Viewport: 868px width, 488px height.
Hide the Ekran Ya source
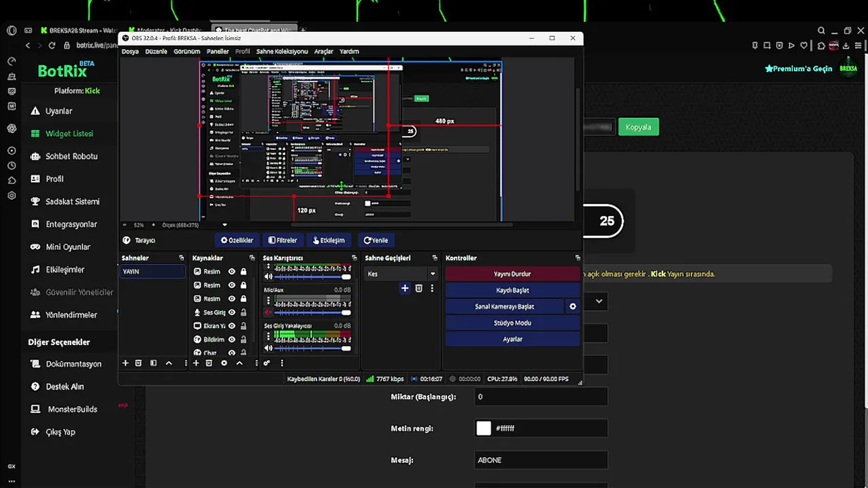(x=232, y=326)
